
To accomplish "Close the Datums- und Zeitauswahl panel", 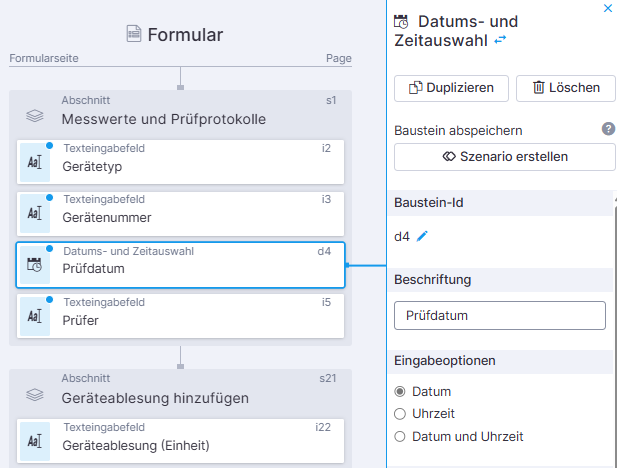I will [608, 8].
